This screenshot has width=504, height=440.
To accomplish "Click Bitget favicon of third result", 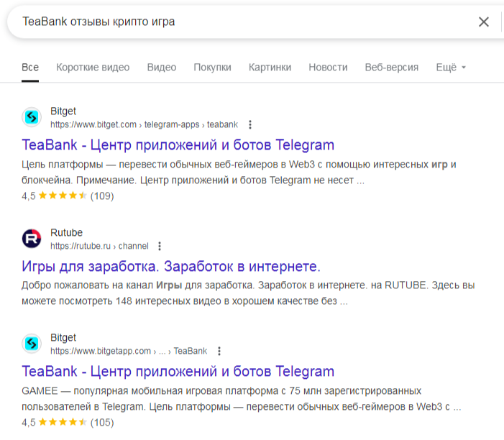I will (x=32, y=344).
